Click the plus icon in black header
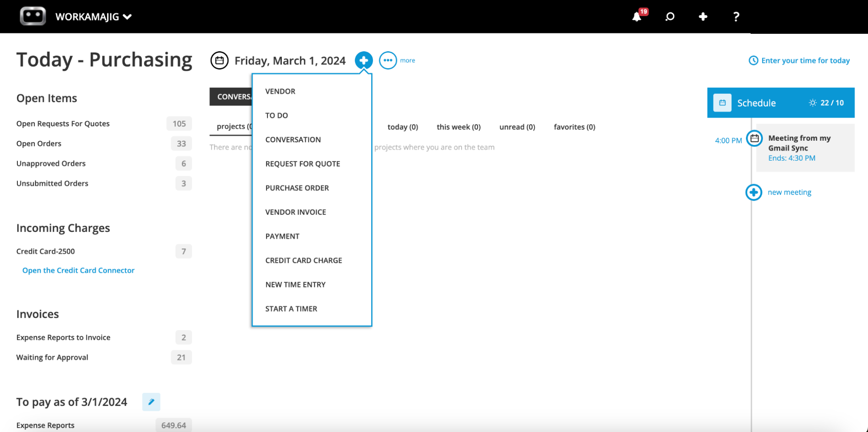Screen dimensions: 868x432 pos(703,16)
